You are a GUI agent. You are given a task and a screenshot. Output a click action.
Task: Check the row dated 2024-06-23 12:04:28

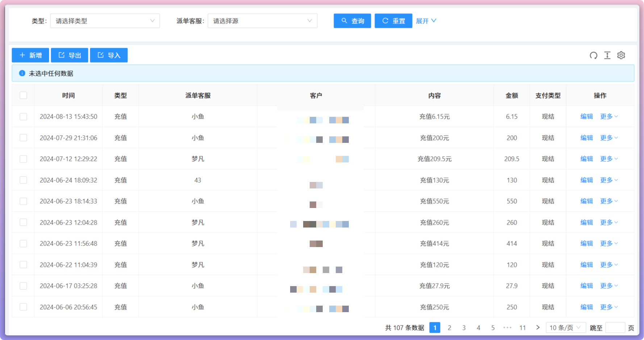point(24,222)
